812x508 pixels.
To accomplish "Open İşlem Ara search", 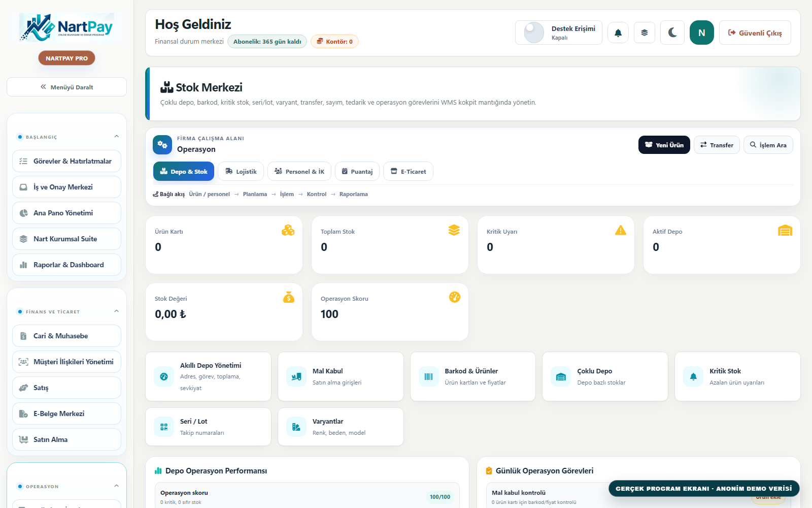I will (x=768, y=145).
